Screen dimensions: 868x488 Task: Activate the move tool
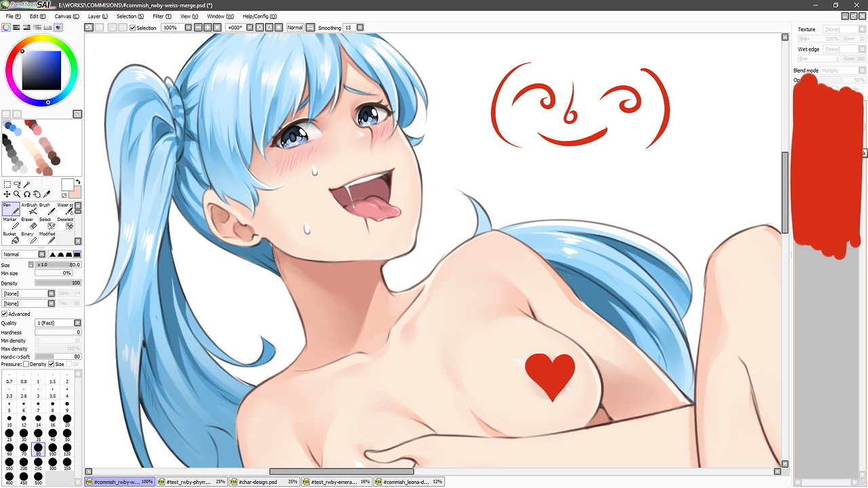click(7, 195)
